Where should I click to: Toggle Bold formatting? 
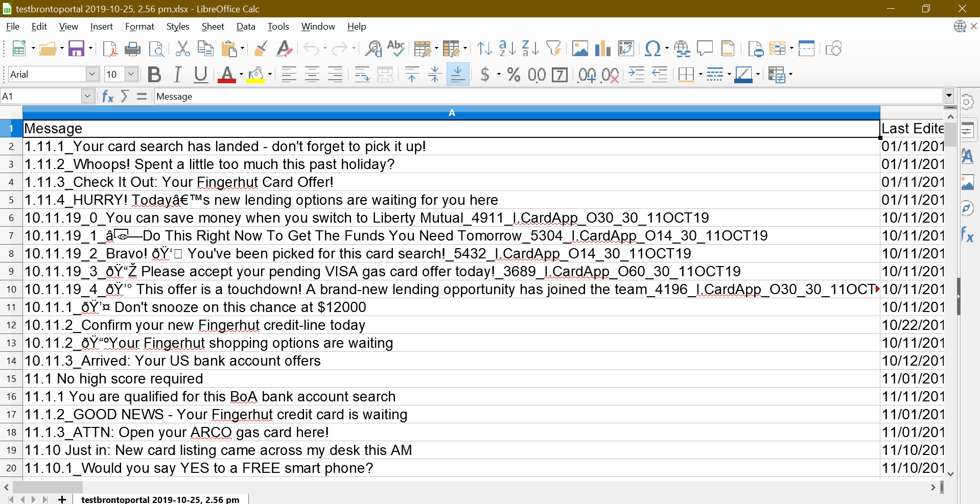154,75
